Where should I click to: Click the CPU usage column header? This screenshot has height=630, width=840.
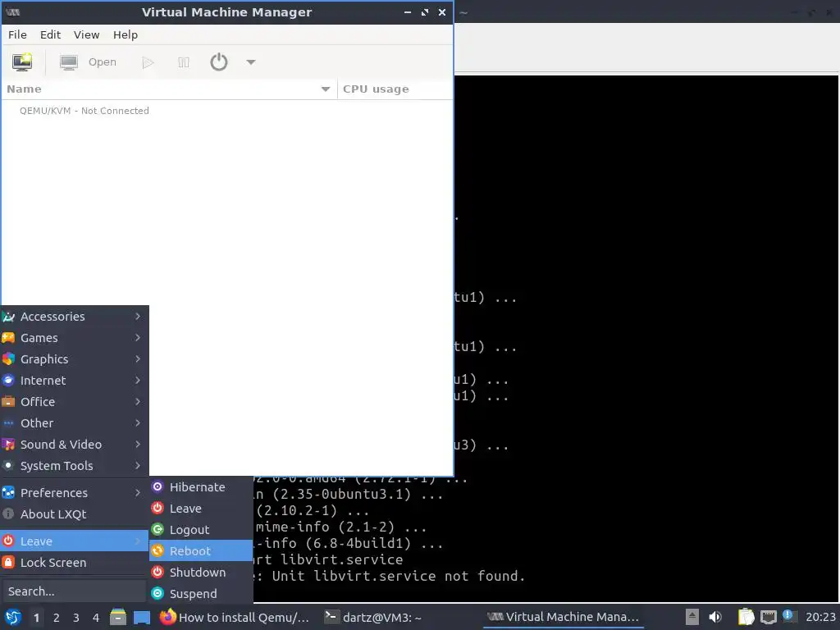[395, 89]
